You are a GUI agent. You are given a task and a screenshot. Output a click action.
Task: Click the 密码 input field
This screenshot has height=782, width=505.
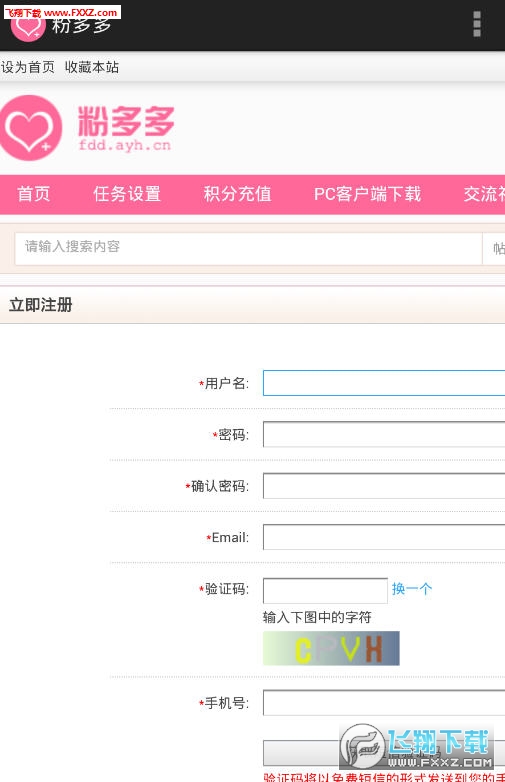[x=384, y=434]
